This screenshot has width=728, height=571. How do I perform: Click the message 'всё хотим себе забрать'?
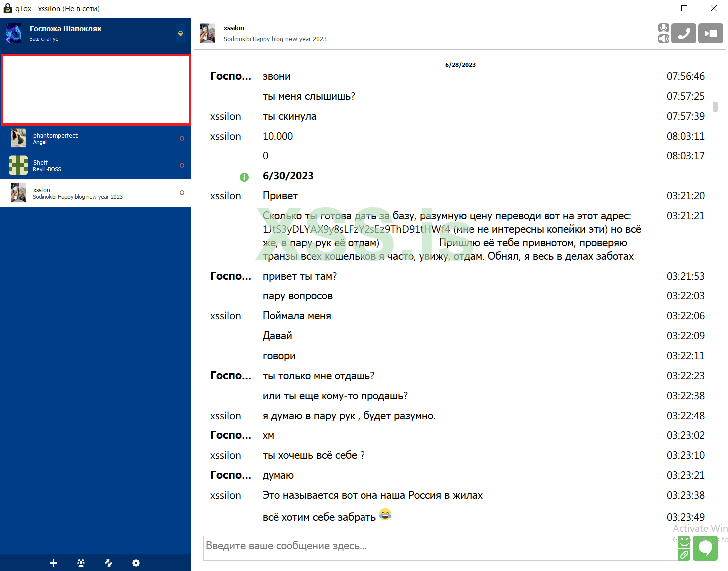[319, 517]
